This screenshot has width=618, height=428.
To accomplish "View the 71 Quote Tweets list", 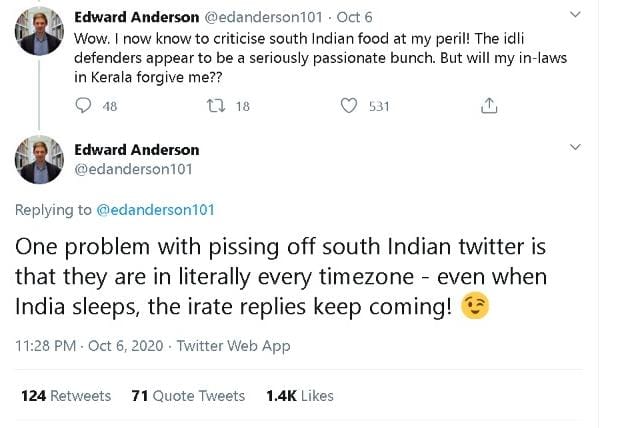I will (x=188, y=396).
